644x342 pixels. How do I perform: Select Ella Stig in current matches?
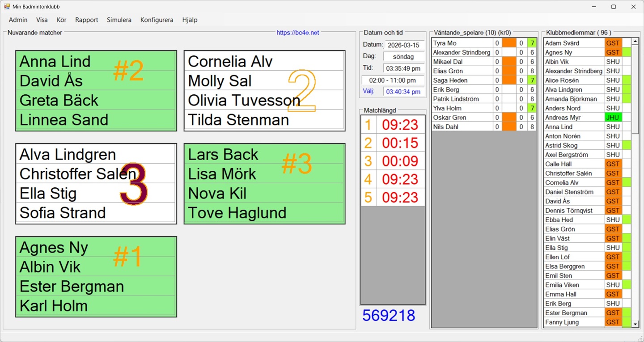[96, 193]
